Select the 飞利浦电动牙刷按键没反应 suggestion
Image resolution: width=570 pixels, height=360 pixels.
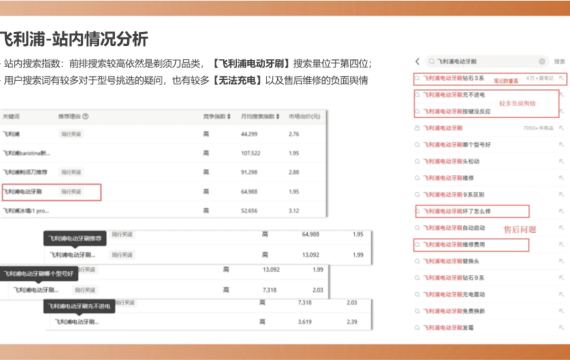point(457,111)
